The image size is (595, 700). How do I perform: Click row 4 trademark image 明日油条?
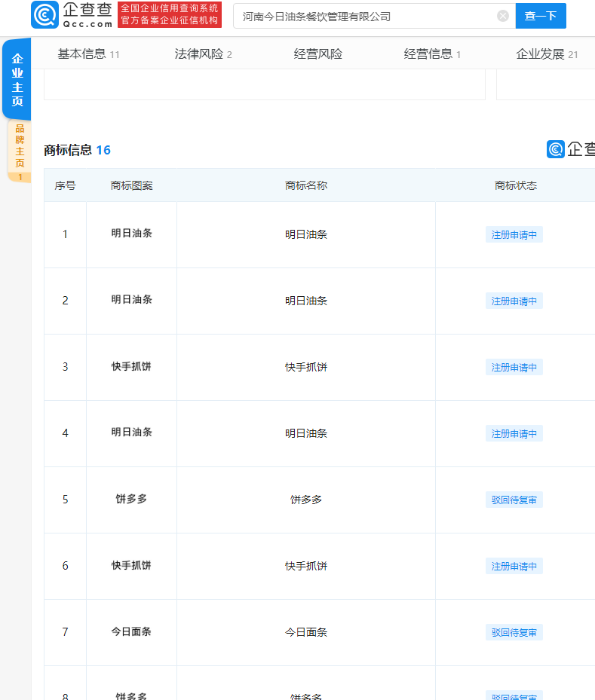(132, 432)
